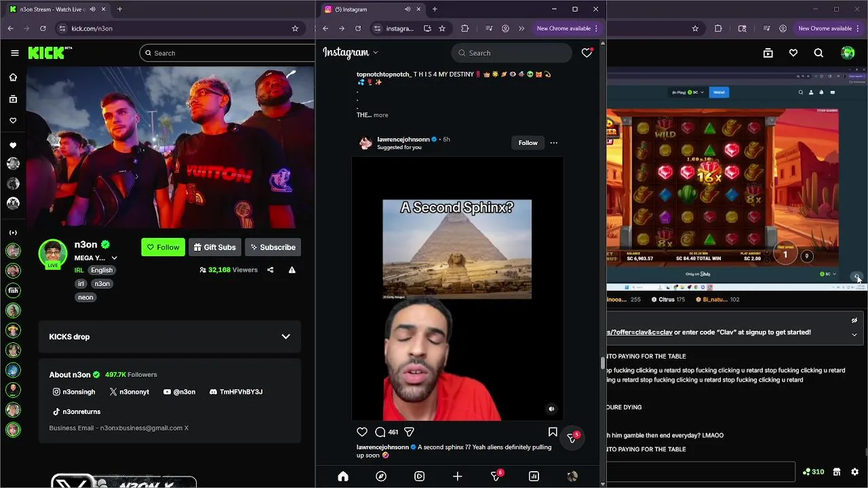Open Instagram dashboard chart icon

click(x=534, y=476)
